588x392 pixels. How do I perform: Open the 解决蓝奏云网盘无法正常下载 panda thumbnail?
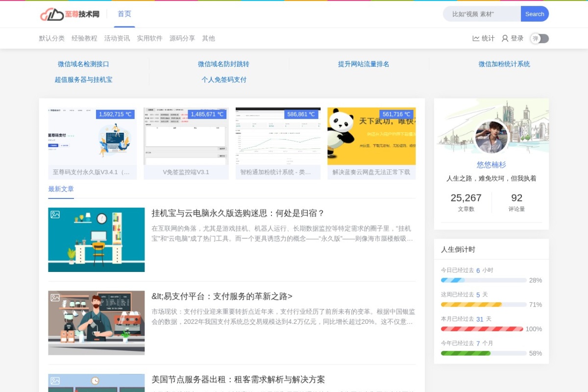point(371,144)
